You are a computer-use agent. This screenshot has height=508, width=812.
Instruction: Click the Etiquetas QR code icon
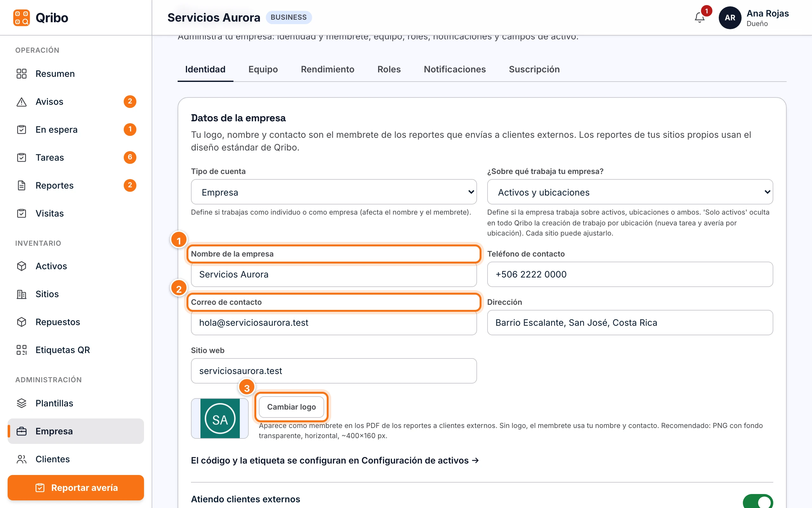click(x=22, y=350)
